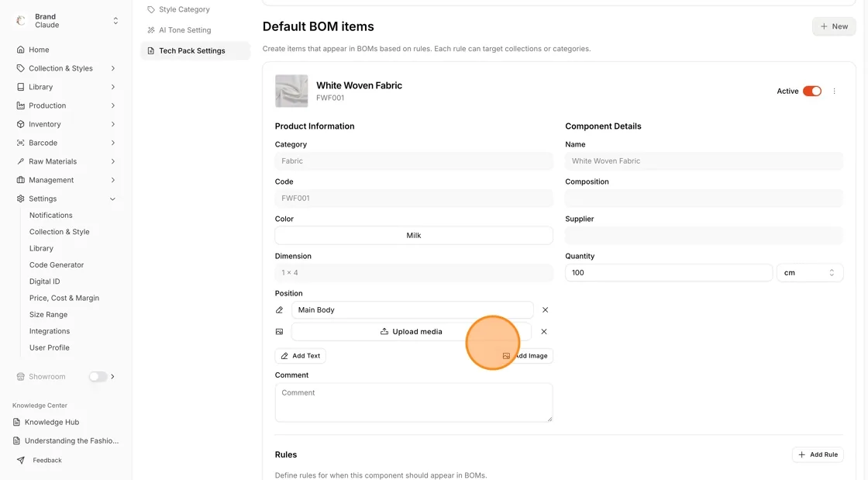Click the Inventory box icon

(20, 124)
